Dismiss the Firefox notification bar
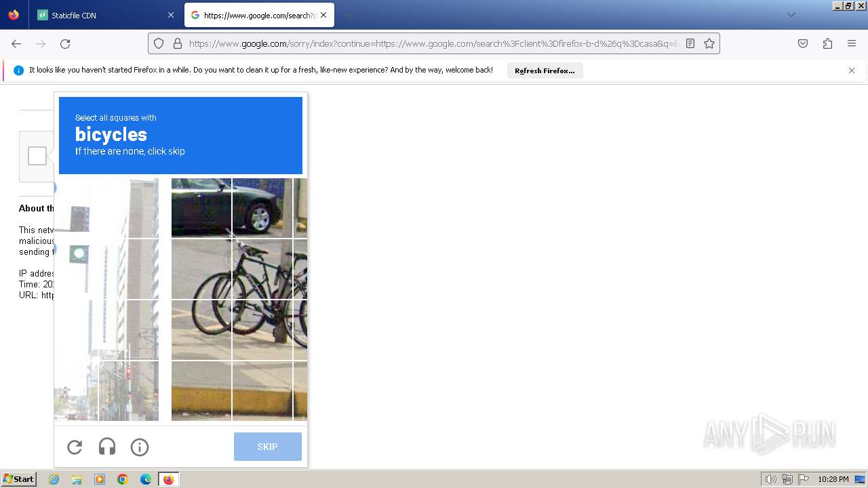The height and width of the screenshot is (488, 868). click(852, 70)
